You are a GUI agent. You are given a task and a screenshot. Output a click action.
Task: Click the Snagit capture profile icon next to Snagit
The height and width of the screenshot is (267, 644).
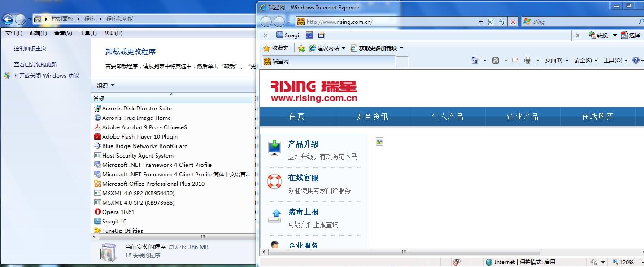[309, 35]
